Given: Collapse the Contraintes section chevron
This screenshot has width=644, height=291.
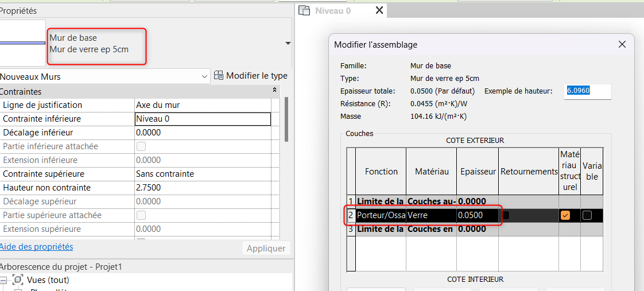Looking at the screenshot, I should click(x=274, y=90).
